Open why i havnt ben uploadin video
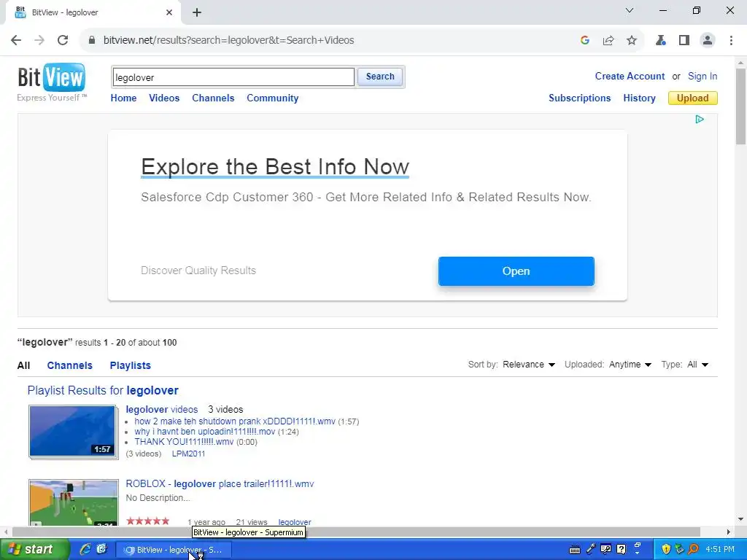 tap(205, 432)
